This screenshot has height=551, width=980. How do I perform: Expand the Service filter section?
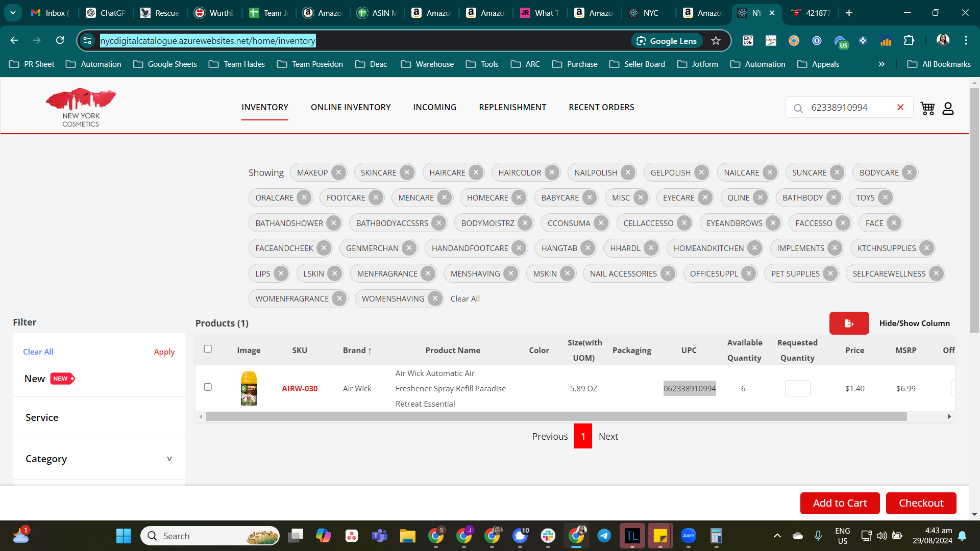(x=99, y=417)
